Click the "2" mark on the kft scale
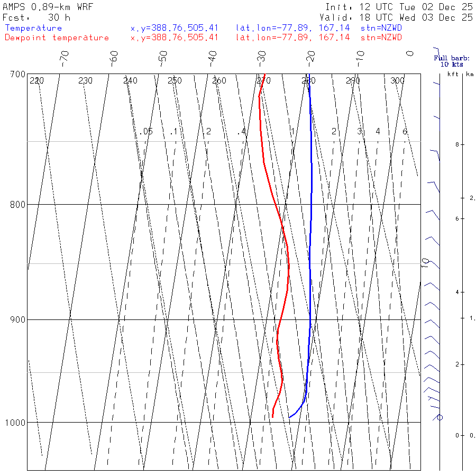476x476 pixels. point(457,364)
